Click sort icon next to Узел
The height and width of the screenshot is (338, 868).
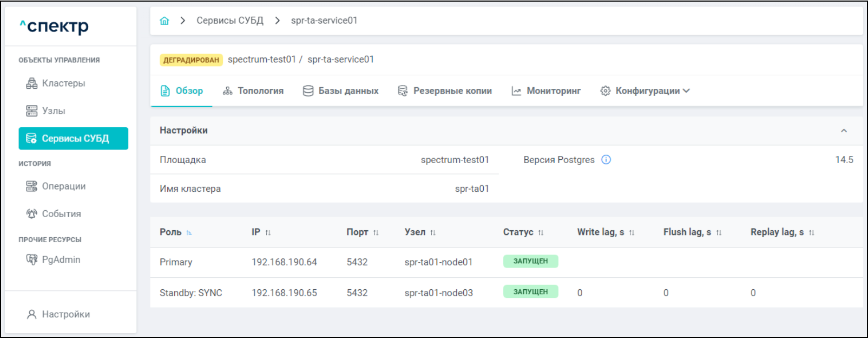pyautogui.click(x=433, y=233)
